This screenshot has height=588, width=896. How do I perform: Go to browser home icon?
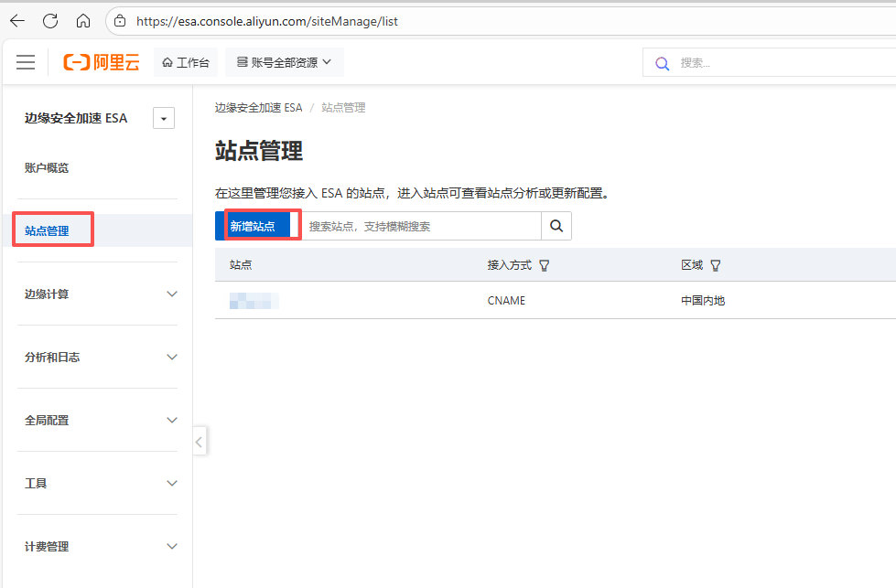tap(83, 20)
